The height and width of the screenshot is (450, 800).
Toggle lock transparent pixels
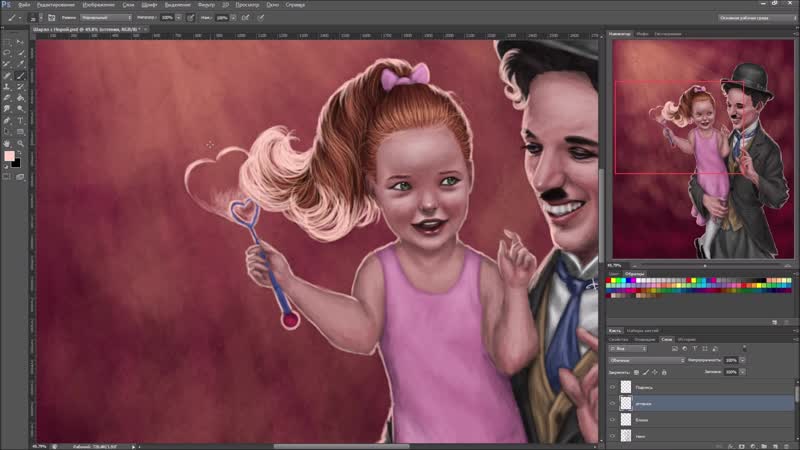click(636, 372)
